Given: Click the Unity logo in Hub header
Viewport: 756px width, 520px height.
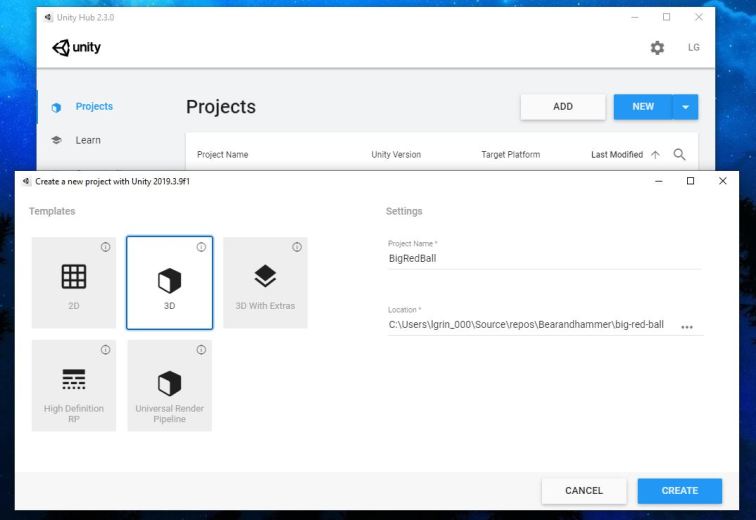Looking at the screenshot, I should click(76, 48).
